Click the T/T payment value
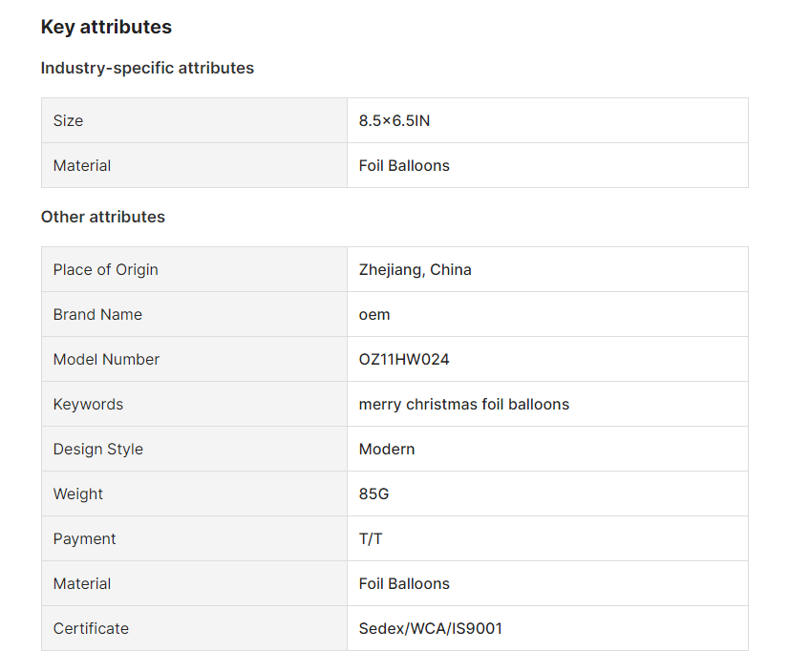810x672 pixels. (x=371, y=538)
